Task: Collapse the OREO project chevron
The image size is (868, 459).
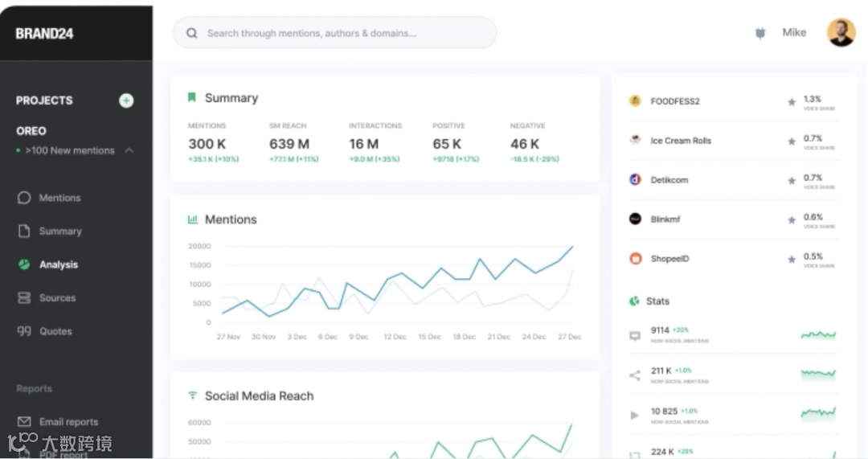Action: [x=129, y=150]
